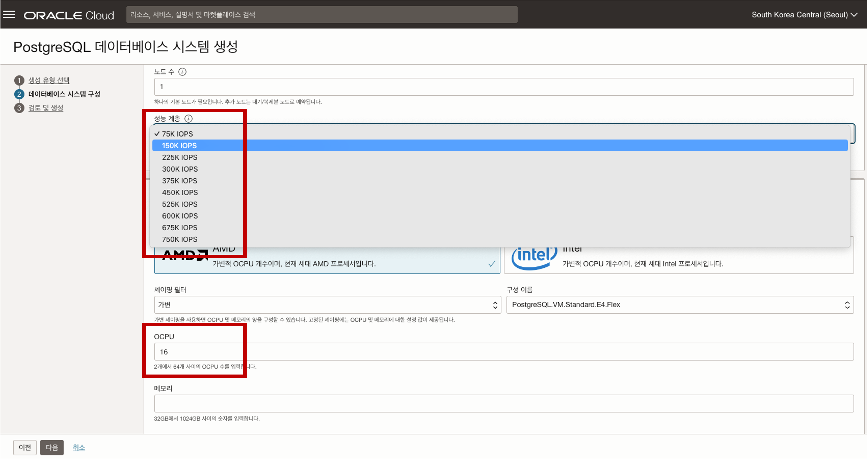Select the Intel processor card
The image size is (868, 459).
[x=679, y=260]
